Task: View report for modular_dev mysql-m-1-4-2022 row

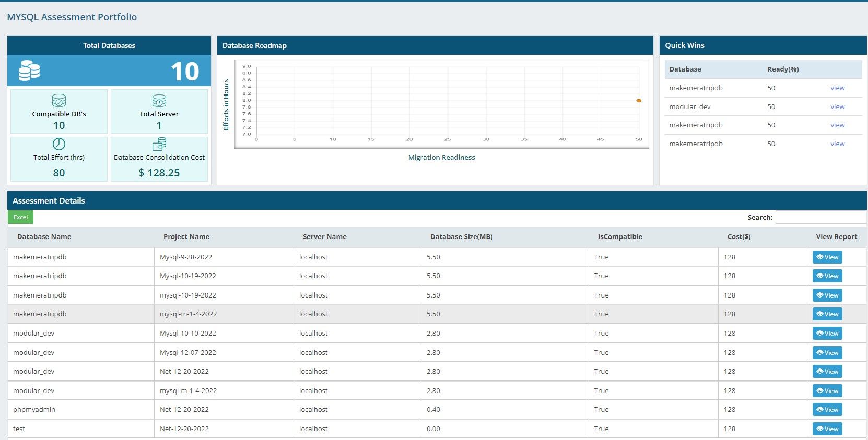Action: pos(827,390)
